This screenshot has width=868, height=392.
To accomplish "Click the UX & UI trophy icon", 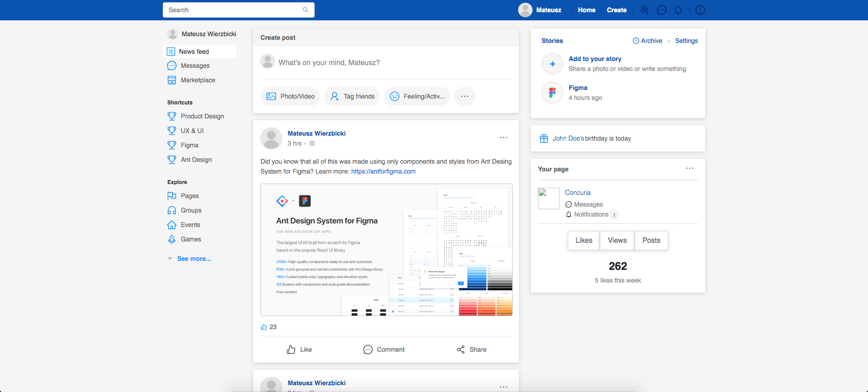I will (x=172, y=131).
